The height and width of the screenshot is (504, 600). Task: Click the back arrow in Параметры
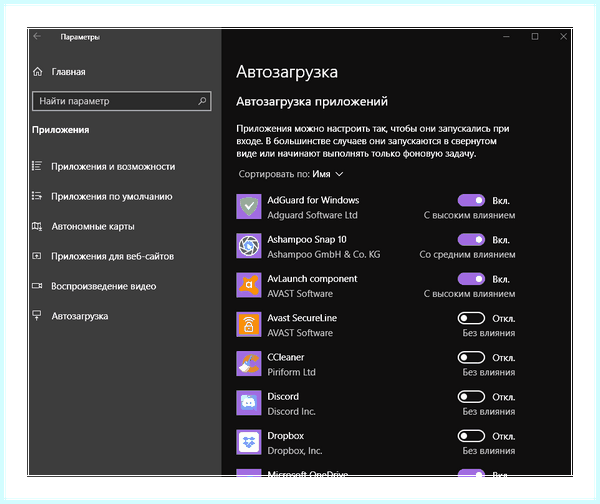[x=37, y=36]
